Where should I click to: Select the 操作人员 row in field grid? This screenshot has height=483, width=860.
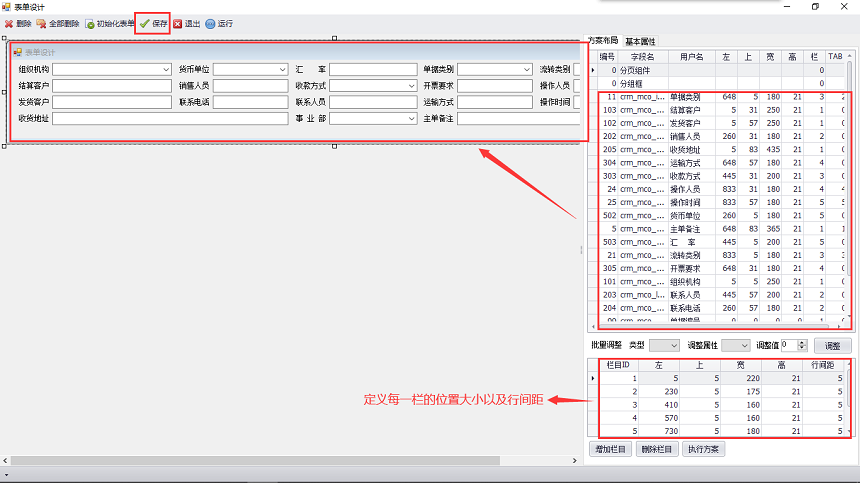coord(721,189)
